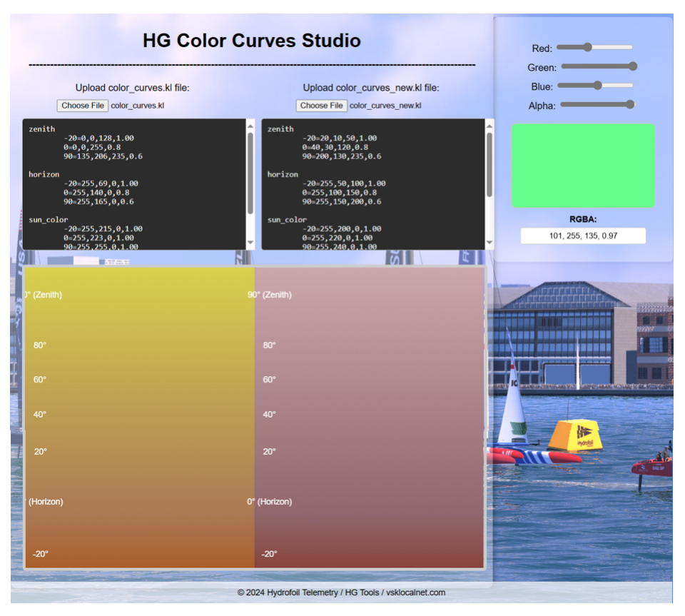This screenshot has height=616, width=685.
Task: Click 'zenith' heading in right code panel
Action: pyautogui.click(x=280, y=129)
